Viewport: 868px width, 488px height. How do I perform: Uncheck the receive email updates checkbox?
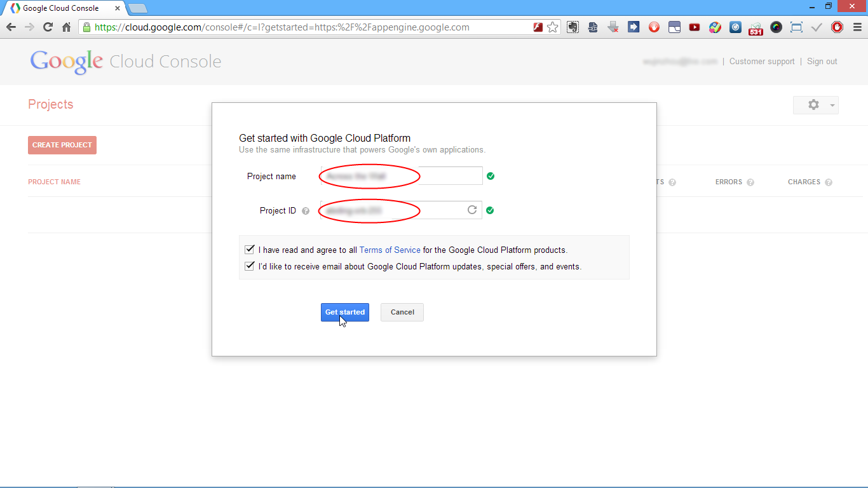[250, 266]
